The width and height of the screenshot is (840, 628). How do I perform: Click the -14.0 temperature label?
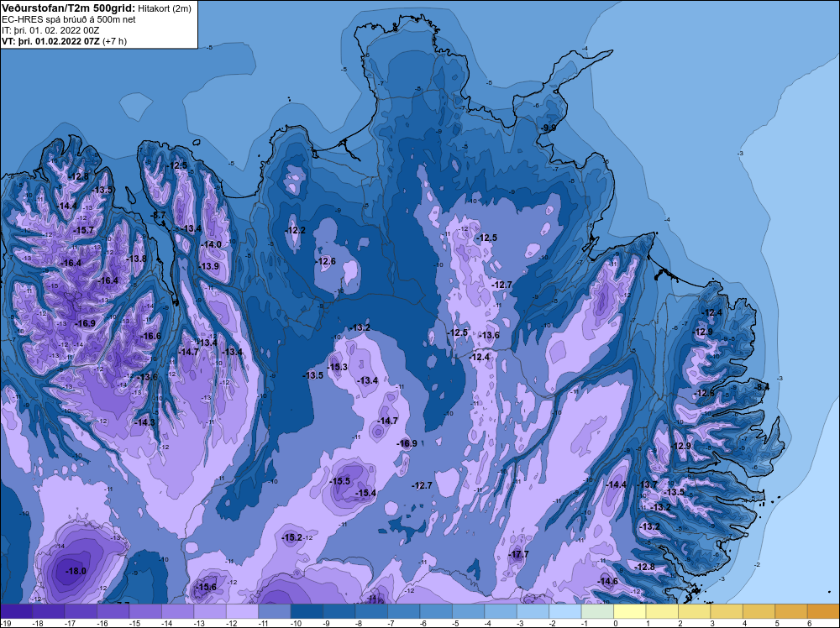211,244
